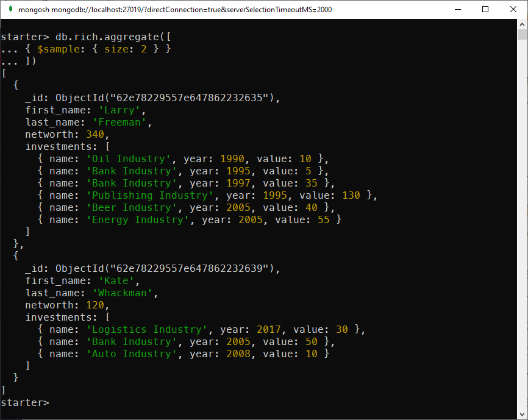This screenshot has width=528, height=420.
Task: Click the $sample keyword in the query
Action: click(x=59, y=49)
